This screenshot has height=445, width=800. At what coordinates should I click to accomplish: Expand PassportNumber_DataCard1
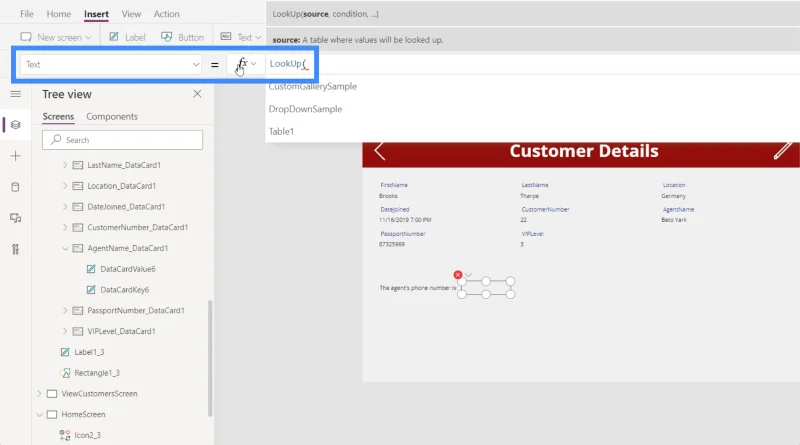(65, 310)
